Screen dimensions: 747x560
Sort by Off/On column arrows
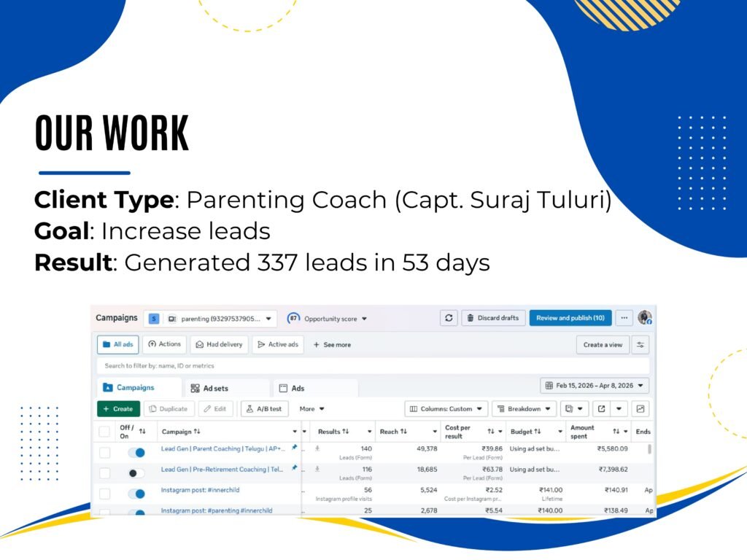[x=142, y=432]
